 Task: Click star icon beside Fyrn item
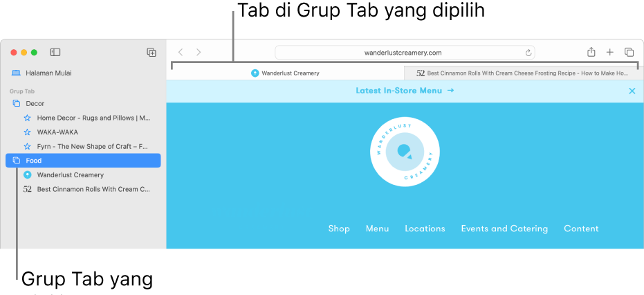27,147
